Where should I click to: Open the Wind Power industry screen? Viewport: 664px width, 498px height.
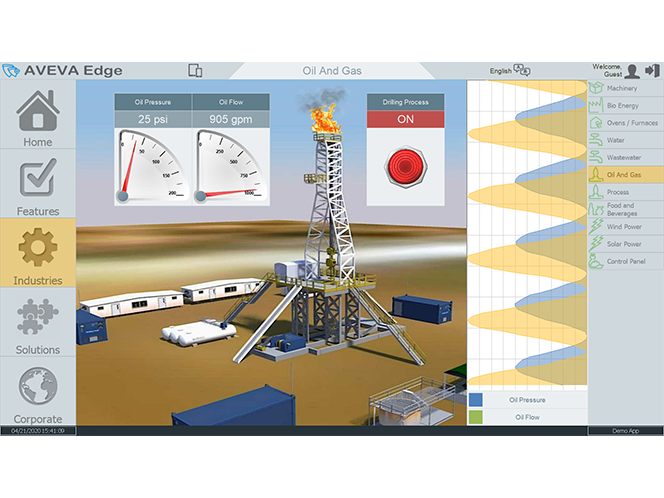coord(626,227)
